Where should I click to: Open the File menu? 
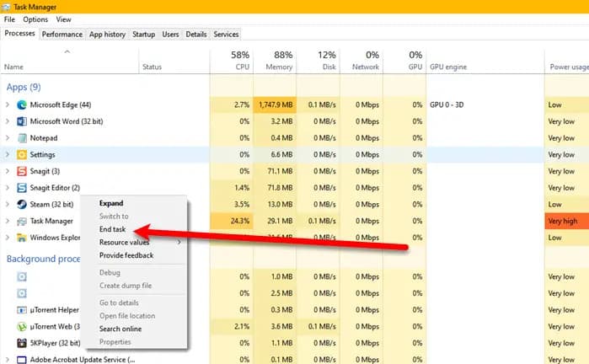click(9, 19)
